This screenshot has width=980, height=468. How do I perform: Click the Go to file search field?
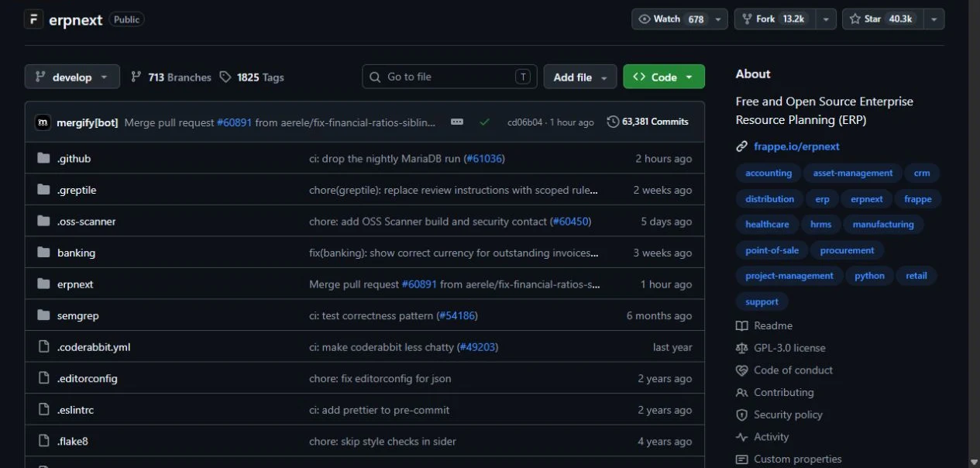(450, 77)
